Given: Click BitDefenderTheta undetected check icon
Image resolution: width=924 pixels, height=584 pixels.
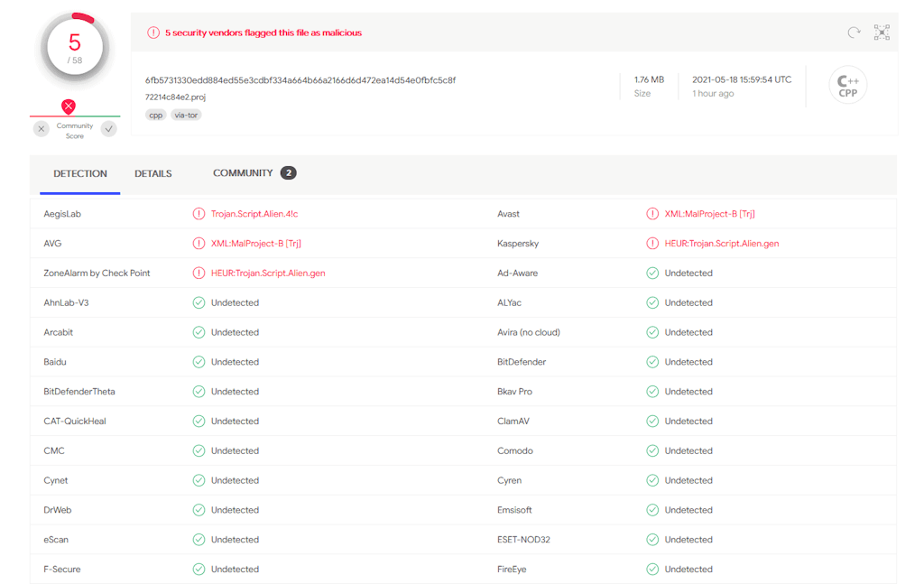Looking at the screenshot, I should pyautogui.click(x=199, y=392).
